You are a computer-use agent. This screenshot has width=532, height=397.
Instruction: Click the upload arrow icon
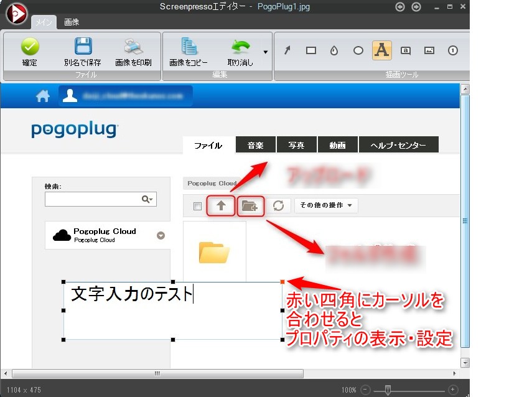[x=221, y=205]
